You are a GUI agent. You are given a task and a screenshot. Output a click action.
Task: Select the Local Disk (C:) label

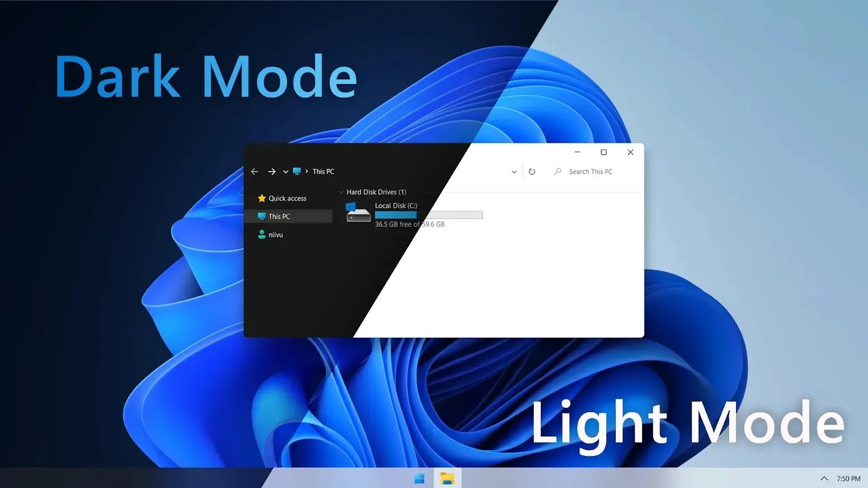coord(395,206)
